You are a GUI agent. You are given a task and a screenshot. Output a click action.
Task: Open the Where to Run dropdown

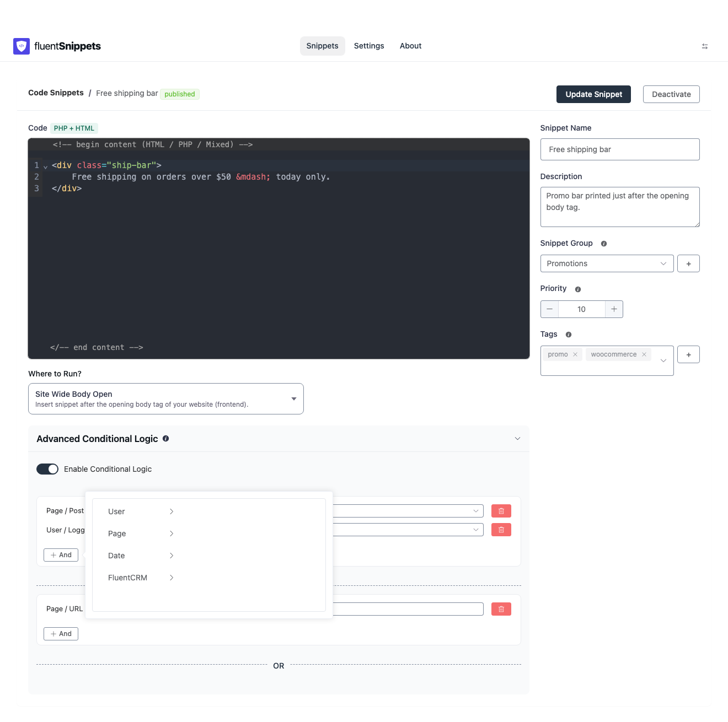[x=166, y=398]
